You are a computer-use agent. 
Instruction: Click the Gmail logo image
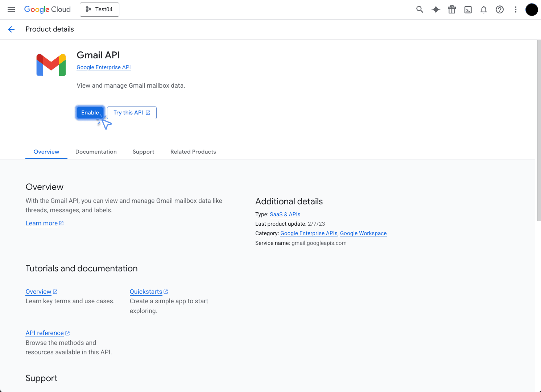click(51, 65)
